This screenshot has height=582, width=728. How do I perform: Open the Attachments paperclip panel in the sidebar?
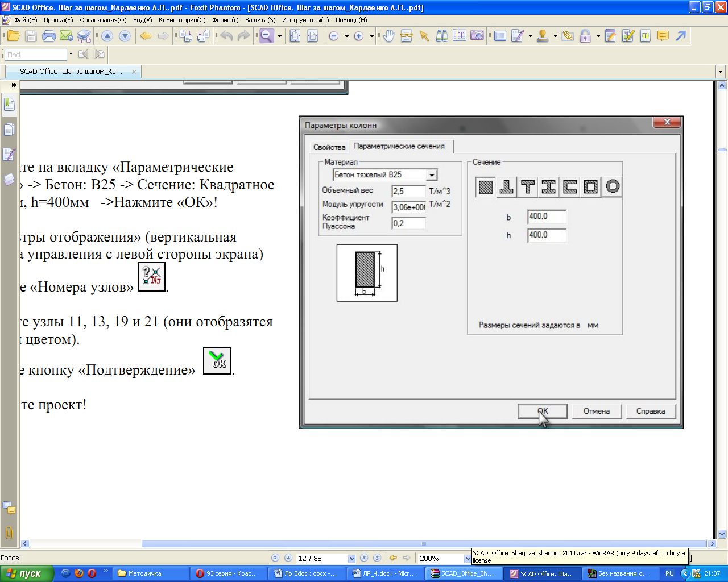pos(9,533)
